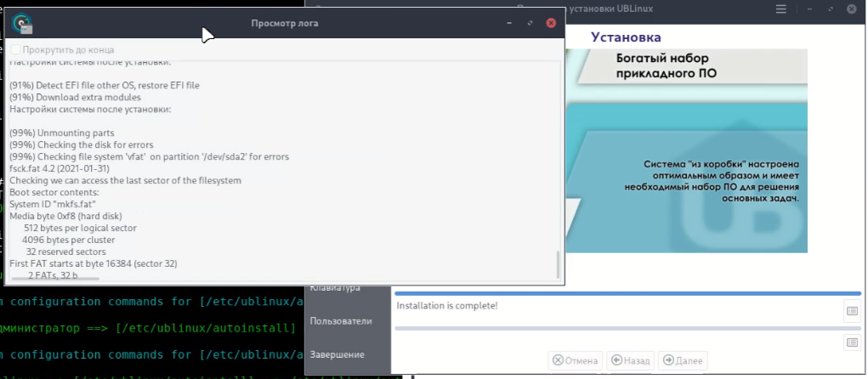Click the log line 'Boot sector contents:'

click(54, 193)
